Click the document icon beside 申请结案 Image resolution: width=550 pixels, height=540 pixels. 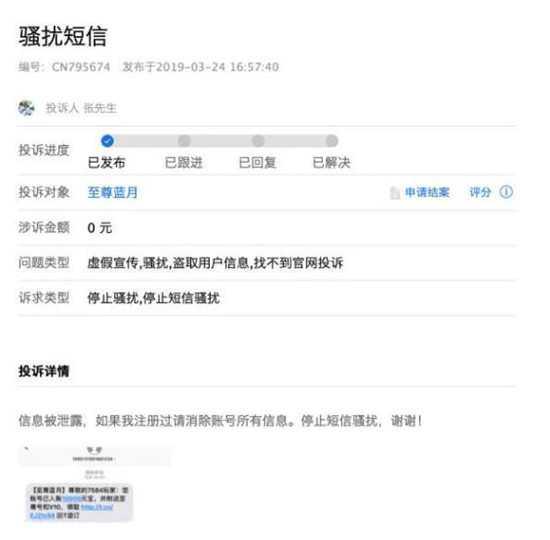pyautogui.click(x=395, y=193)
